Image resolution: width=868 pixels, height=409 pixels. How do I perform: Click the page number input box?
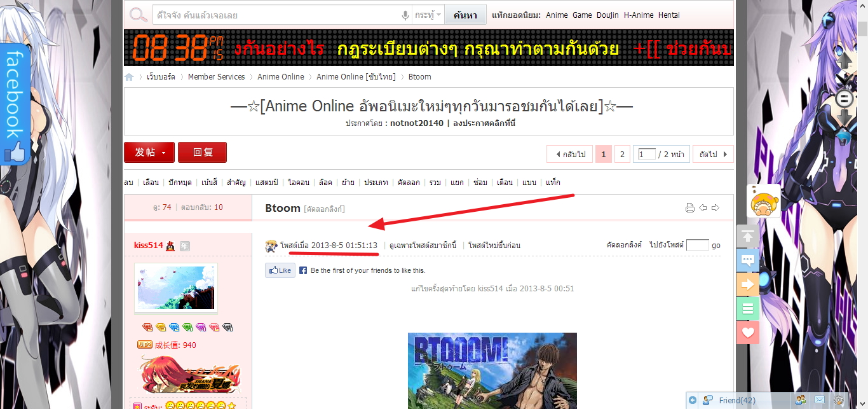647,154
